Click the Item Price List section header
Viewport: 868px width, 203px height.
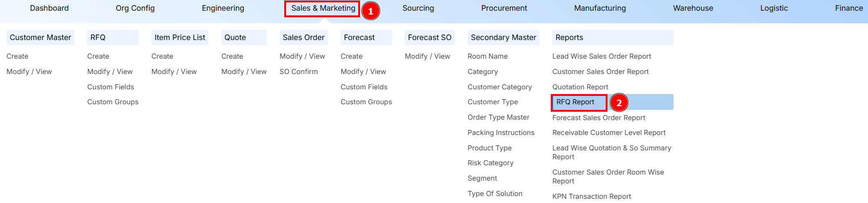click(180, 38)
